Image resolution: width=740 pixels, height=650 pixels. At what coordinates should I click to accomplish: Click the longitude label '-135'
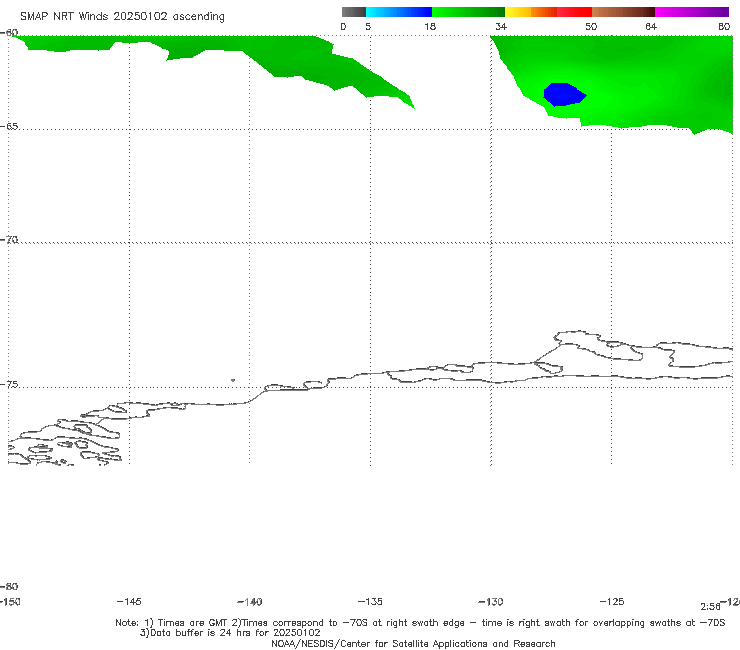pyautogui.click(x=370, y=602)
